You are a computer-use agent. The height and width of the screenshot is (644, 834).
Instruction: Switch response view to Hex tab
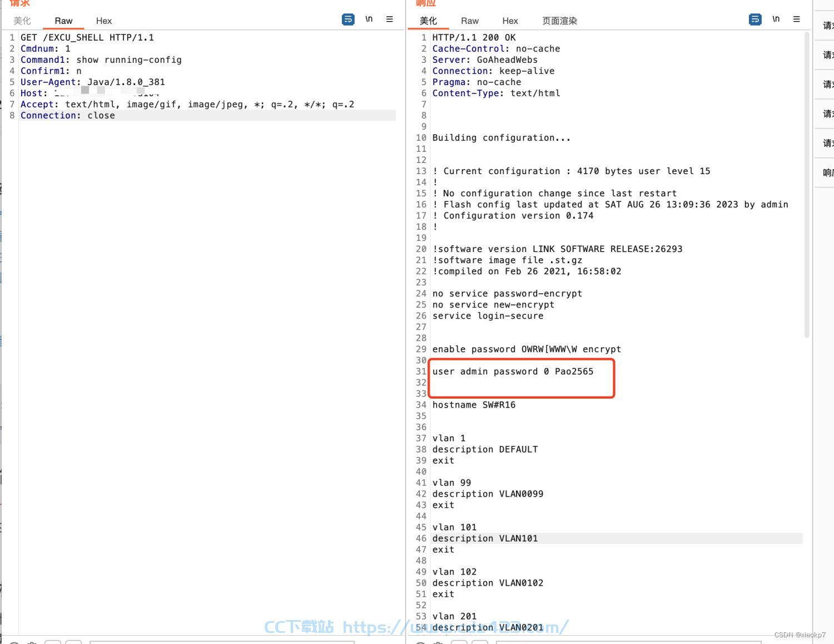[510, 21]
